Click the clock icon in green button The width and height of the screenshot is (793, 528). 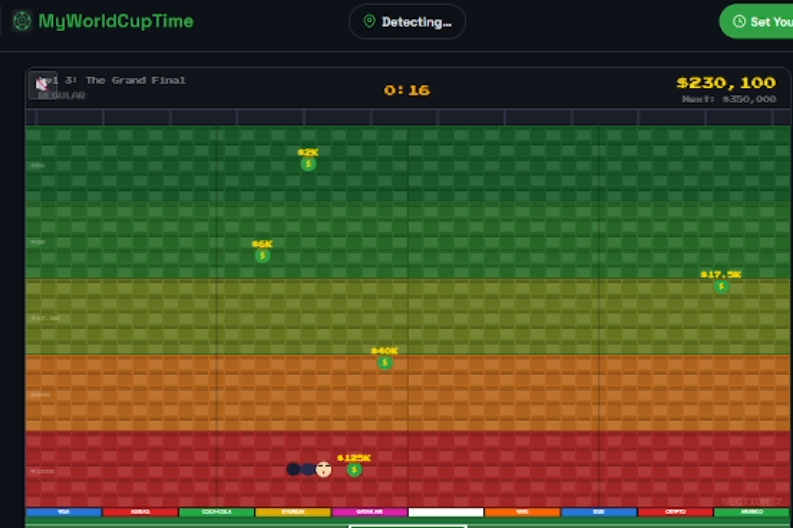(739, 22)
